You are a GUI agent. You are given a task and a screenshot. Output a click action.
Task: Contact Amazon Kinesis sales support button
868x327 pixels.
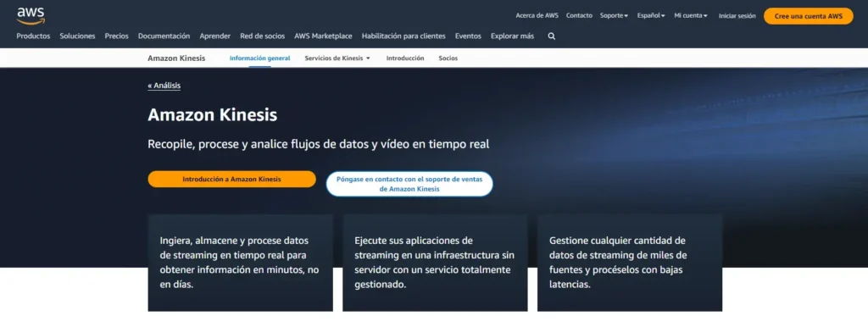click(409, 184)
